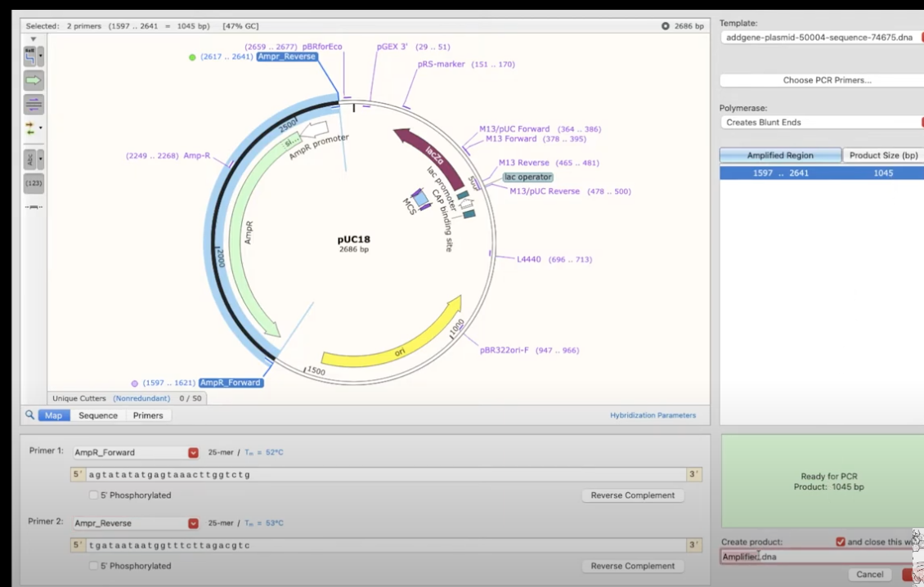Screen dimensions: 924x587
Task: Click Reverse Complement for Primer 1
Action: (633, 495)
